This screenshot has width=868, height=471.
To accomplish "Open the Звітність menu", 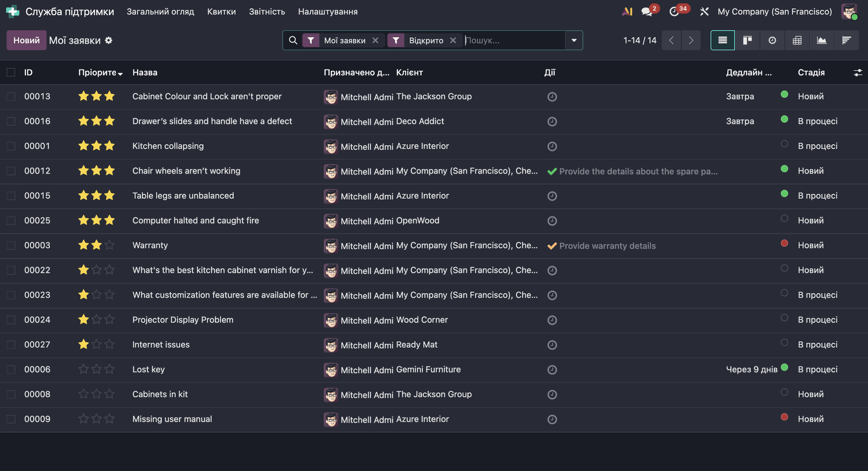I will click(267, 12).
